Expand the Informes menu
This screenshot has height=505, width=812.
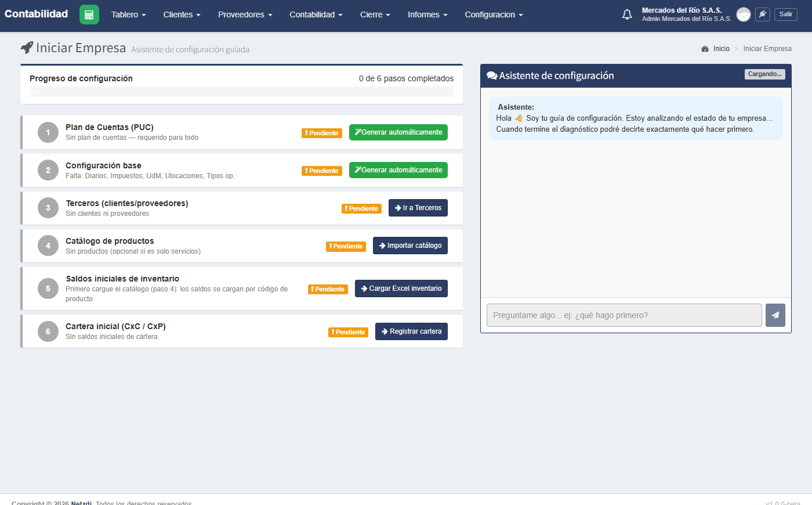coord(427,15)
